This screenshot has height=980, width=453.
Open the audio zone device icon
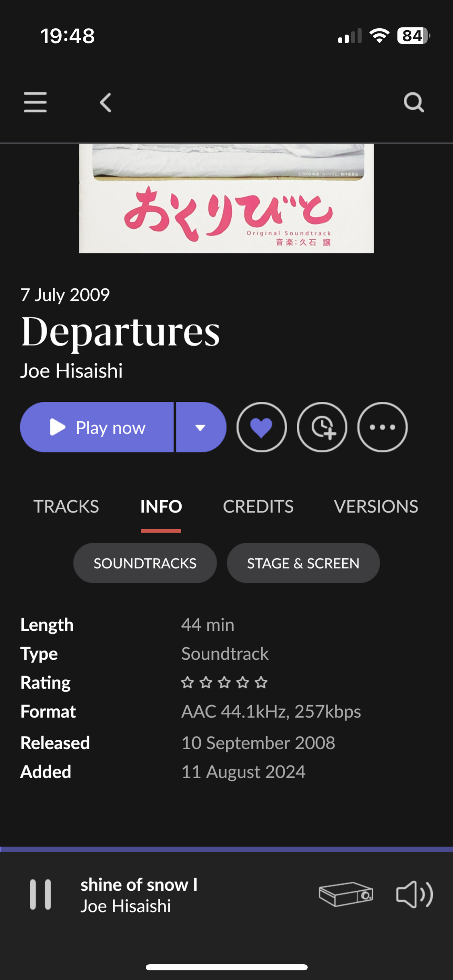point(346,895)
